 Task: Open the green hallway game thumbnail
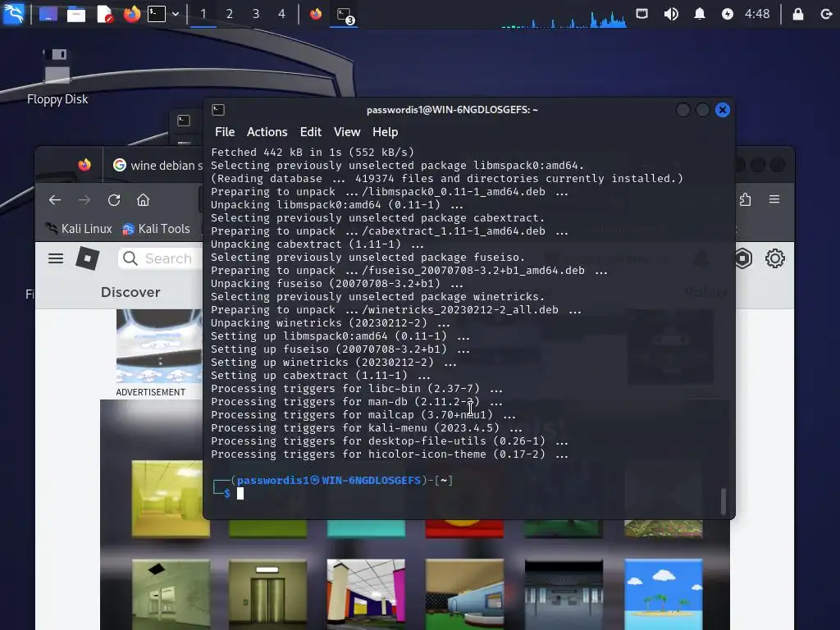[171, 595]
